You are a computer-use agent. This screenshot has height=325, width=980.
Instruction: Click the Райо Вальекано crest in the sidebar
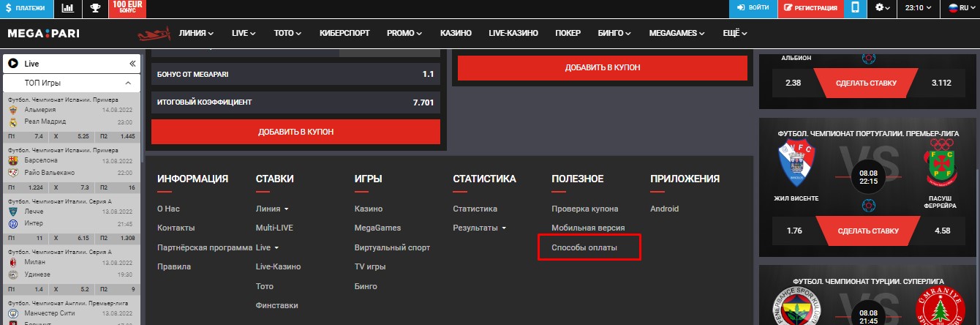click(13, 173)
